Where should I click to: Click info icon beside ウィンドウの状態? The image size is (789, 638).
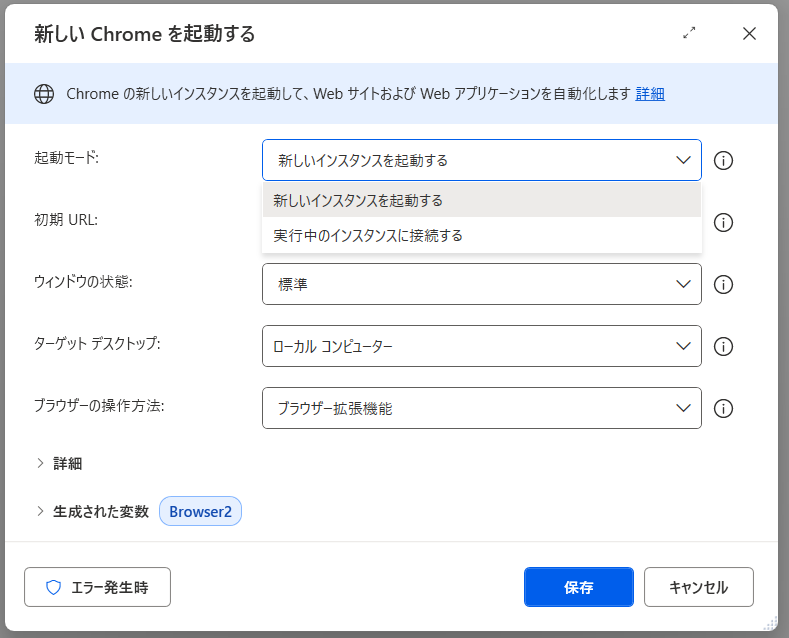tap(724, 284)
